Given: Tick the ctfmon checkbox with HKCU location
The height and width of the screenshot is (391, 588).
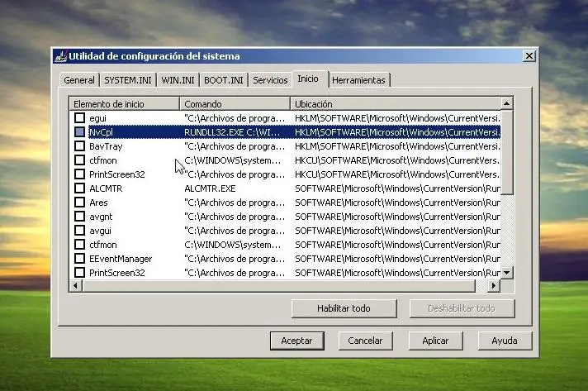Looking at the screenshot, I should click(79, 160).
